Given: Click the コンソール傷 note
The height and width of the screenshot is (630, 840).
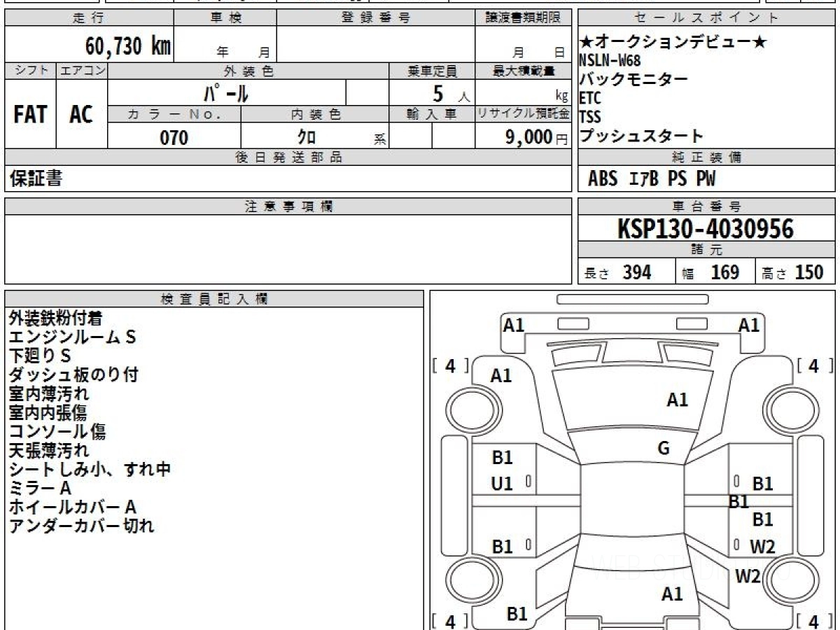Looking at the screenshot, I should (x=57, y=431).
